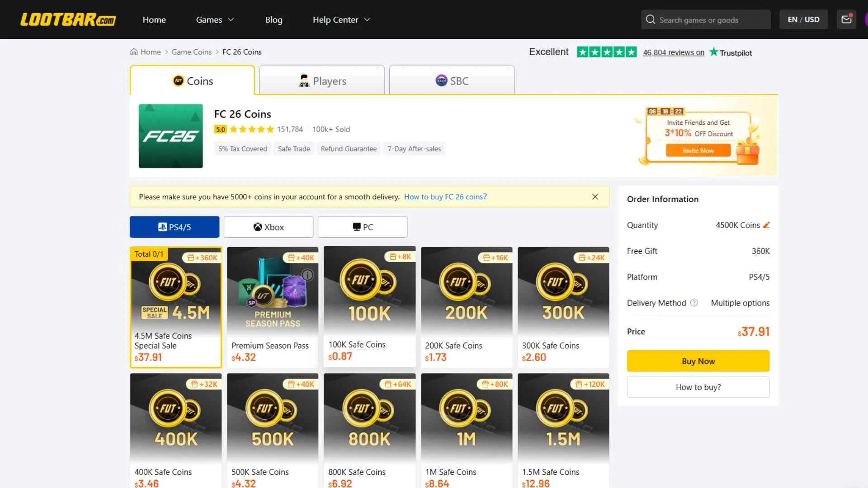Click the 4500K Coins quantity value
The image size is (868, 488).
738,225
